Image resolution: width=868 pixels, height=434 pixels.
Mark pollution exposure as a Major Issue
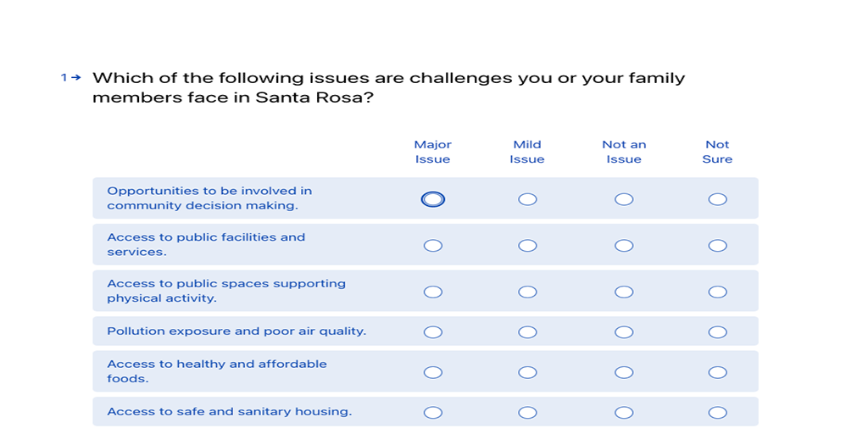coord(433,332)
